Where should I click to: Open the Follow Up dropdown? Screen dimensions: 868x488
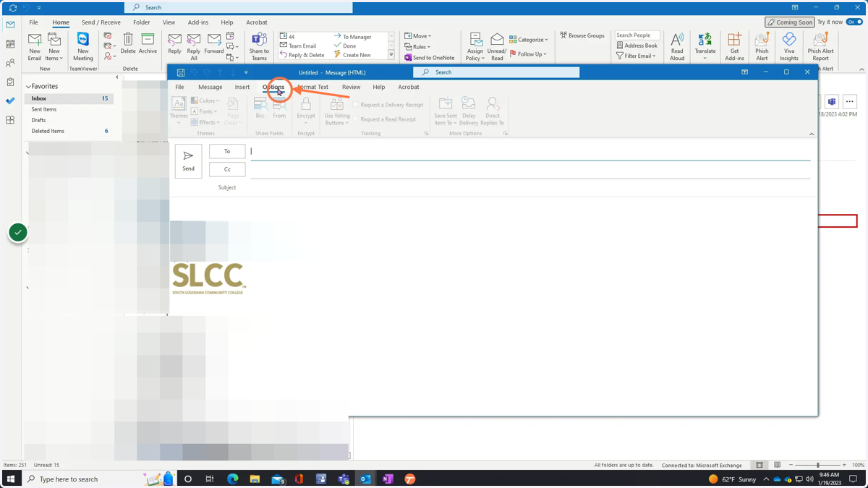(528, 54)
